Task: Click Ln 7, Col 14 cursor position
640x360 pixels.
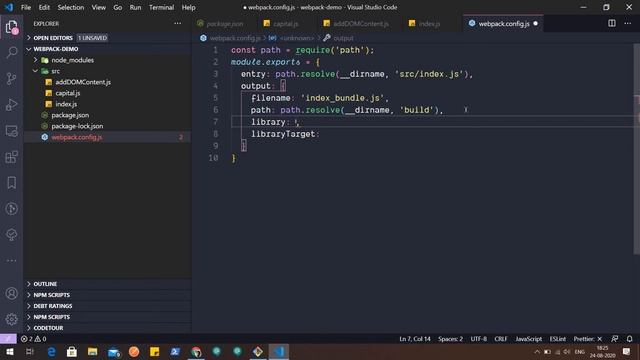Action: coord(414,339)
